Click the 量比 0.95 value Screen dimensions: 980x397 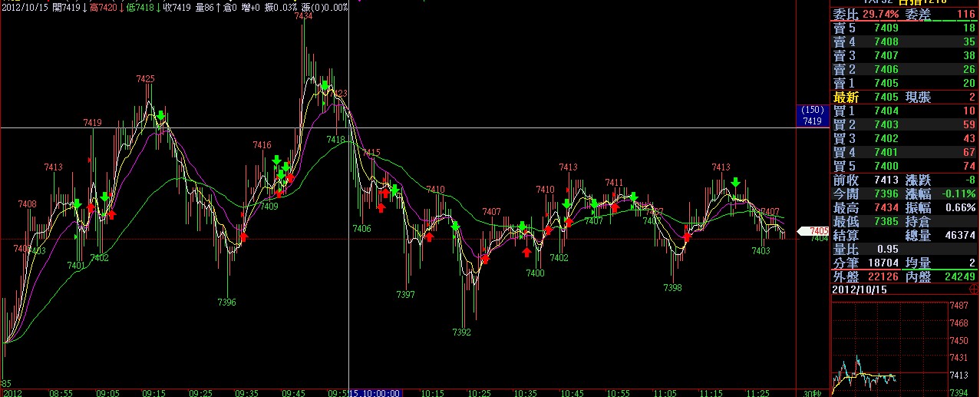coord(886,249)
